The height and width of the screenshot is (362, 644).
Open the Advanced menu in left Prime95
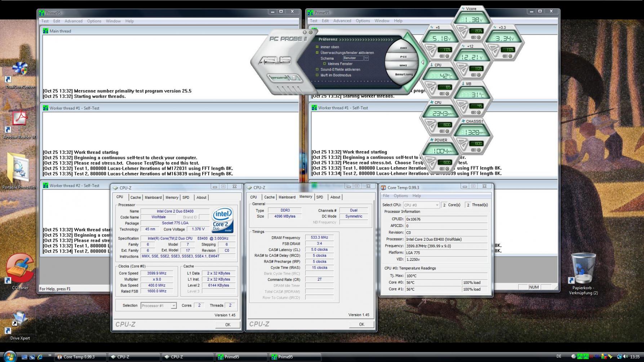coord(74,21)
